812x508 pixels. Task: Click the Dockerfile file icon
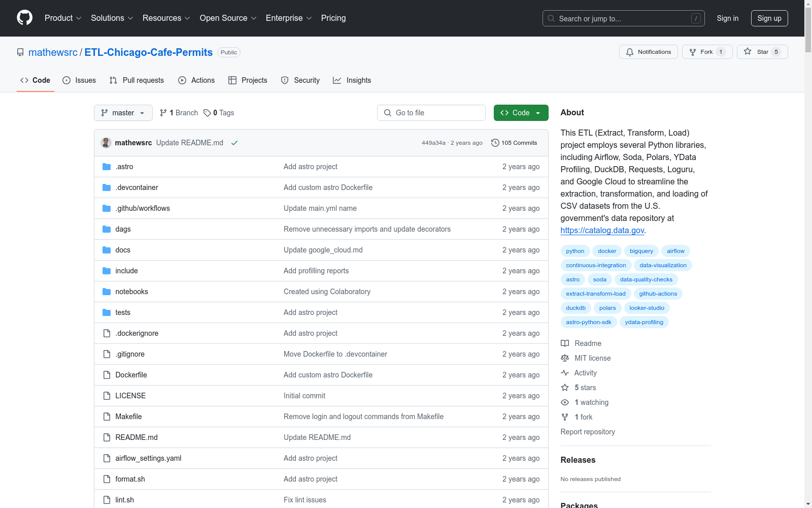point(107,375)
